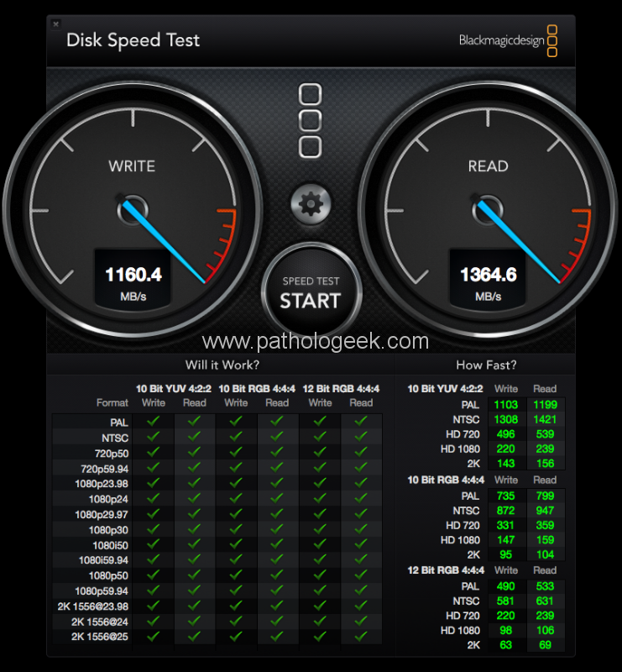Click the READ gauge blue needle
This screenshot has height=672, width=622.
[520, 243]
